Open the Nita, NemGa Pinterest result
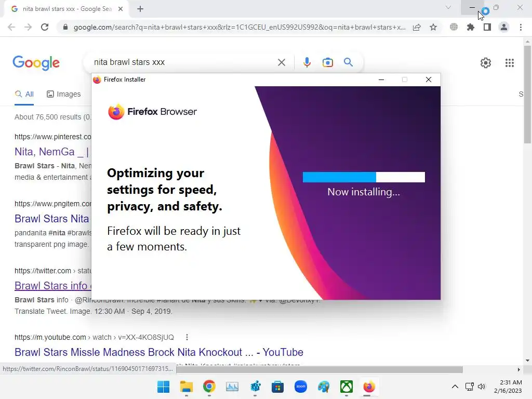 [51, 152]
